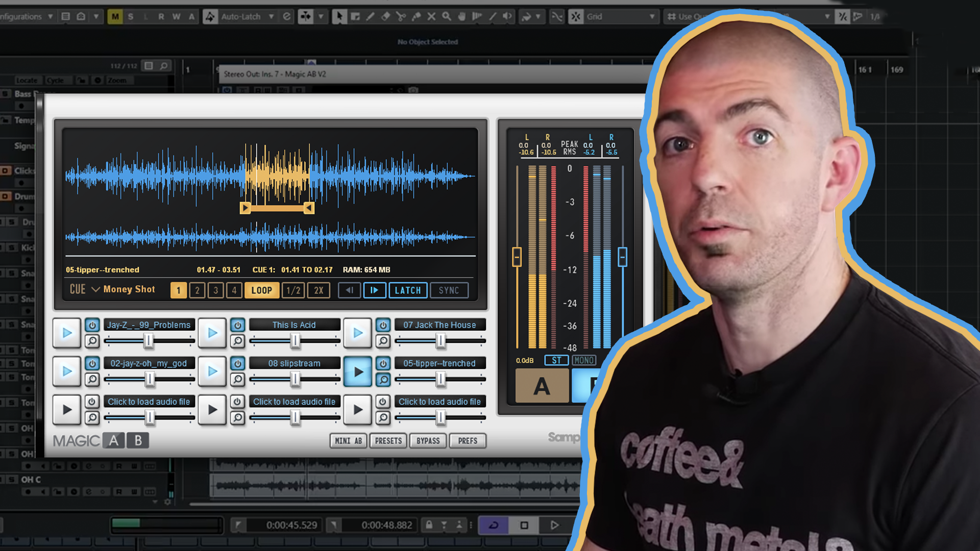980x551 pixels.
Task: Adjust volume slider for Jay-Z_-_99_Problems
Action: click(x=149, y=340)
